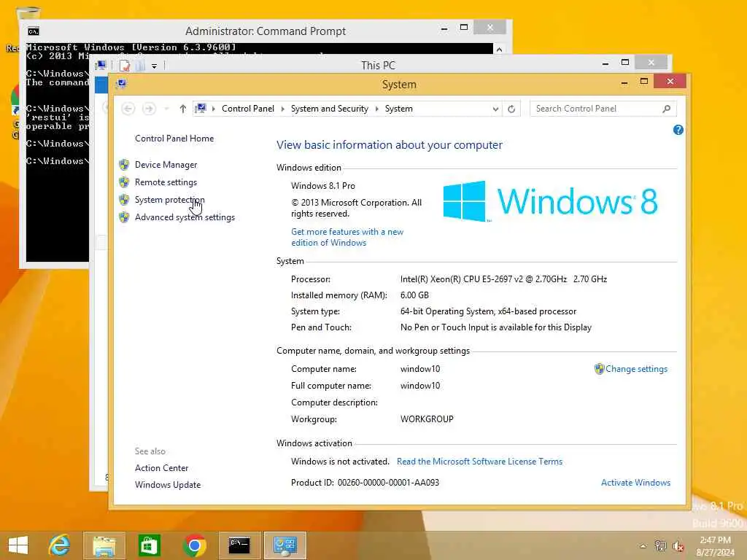Open File Explorer from taskbar
Viewport: 747px width, 560px height.
[104, 545]
